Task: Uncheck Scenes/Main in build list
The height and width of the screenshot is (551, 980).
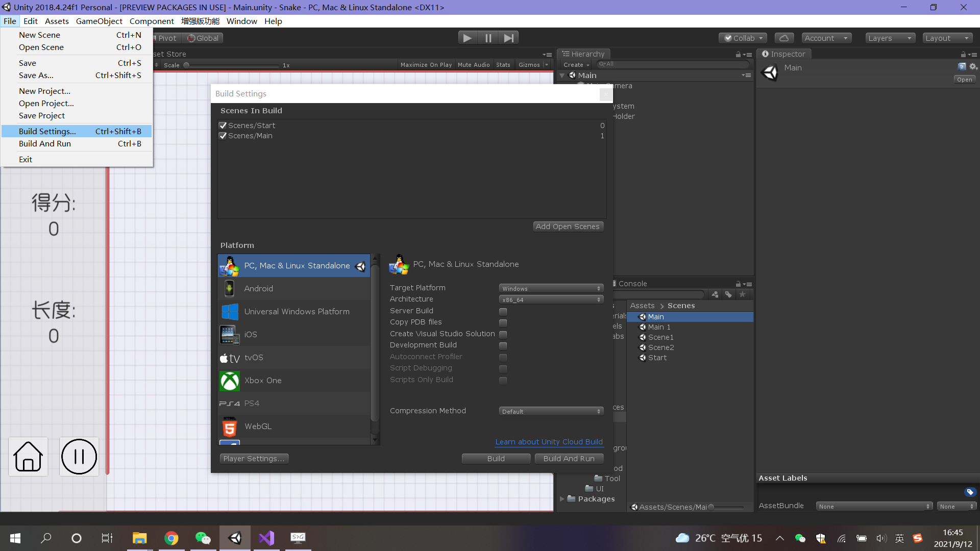Action: pos(223,136)
